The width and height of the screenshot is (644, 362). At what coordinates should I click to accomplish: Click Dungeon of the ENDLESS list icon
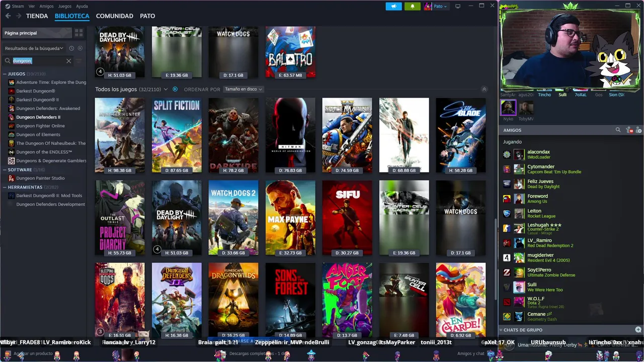coord(12,152)
